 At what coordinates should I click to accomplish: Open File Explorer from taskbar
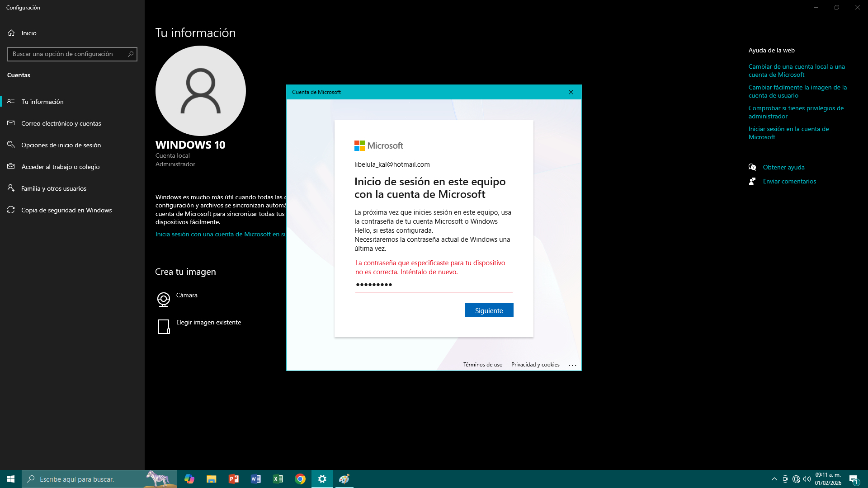[x=211, y=479]
